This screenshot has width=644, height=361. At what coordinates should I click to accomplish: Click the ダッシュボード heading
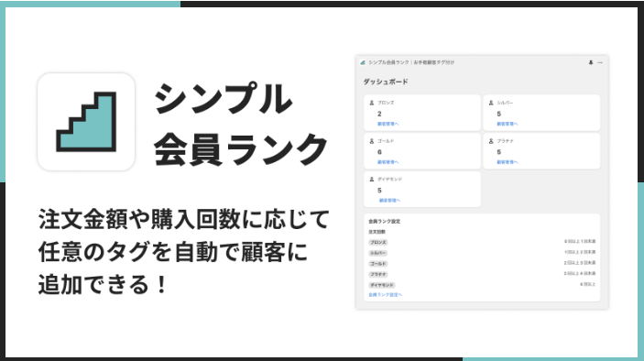tap(386, 82)
